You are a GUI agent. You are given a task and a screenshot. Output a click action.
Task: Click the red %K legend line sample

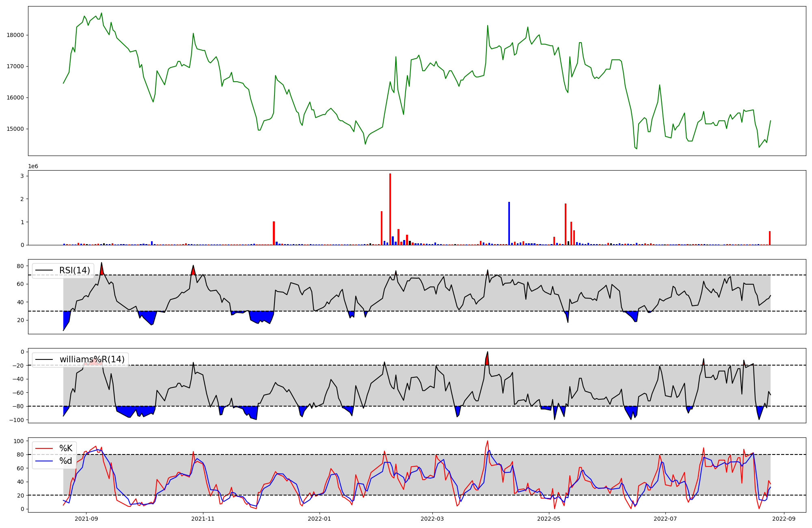coord(44,448)
